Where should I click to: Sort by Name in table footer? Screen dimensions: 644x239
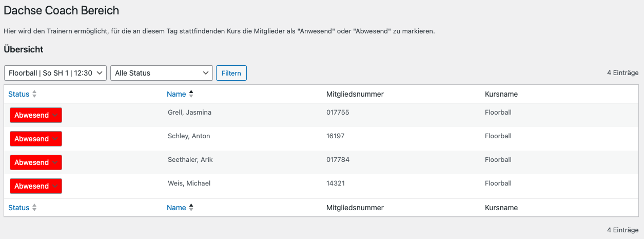(176, 208)
